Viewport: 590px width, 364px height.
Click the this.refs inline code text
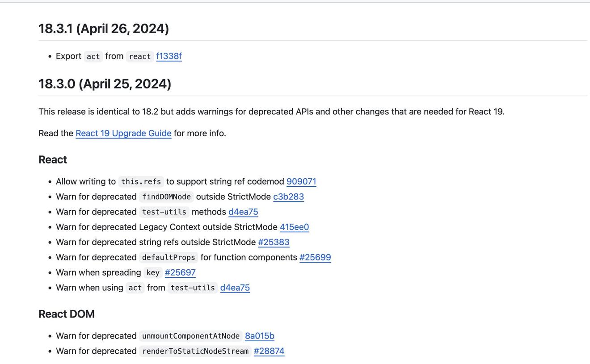(x=141, y=181)
